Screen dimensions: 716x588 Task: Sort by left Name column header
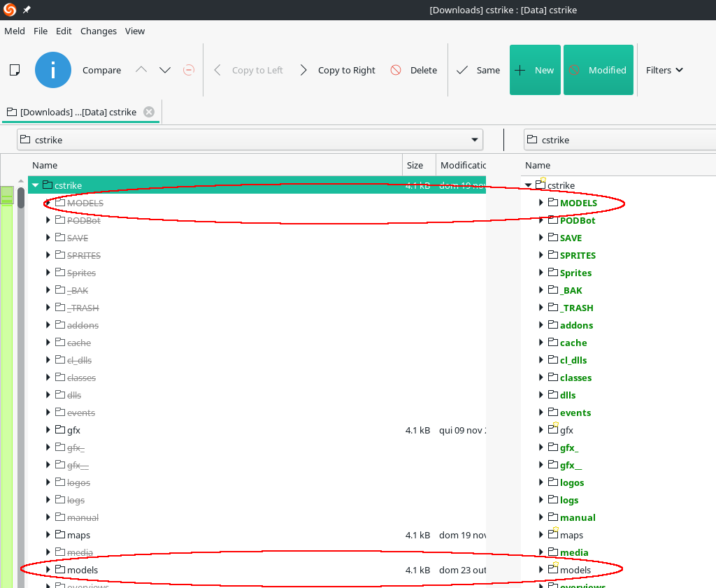click(215, 165)
